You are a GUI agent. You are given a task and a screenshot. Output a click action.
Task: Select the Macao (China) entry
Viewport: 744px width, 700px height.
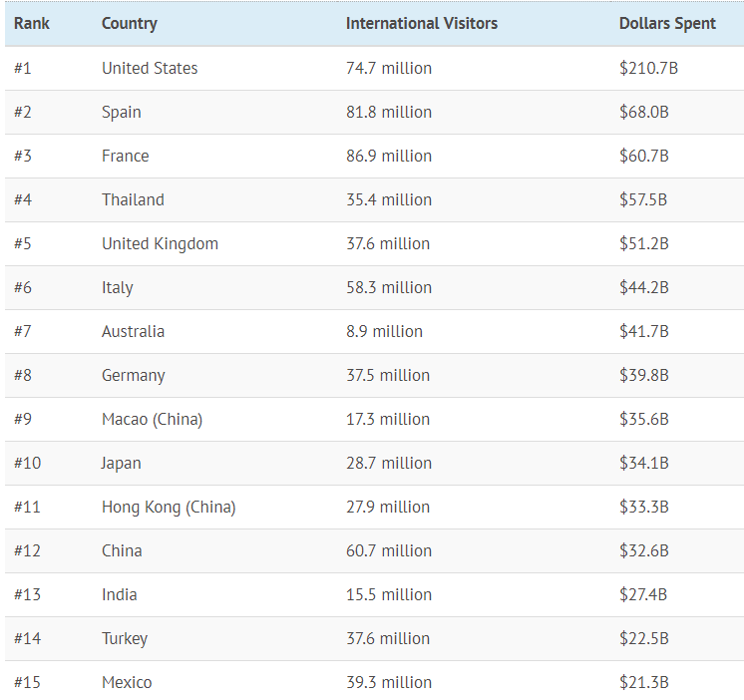coord(152,419)
